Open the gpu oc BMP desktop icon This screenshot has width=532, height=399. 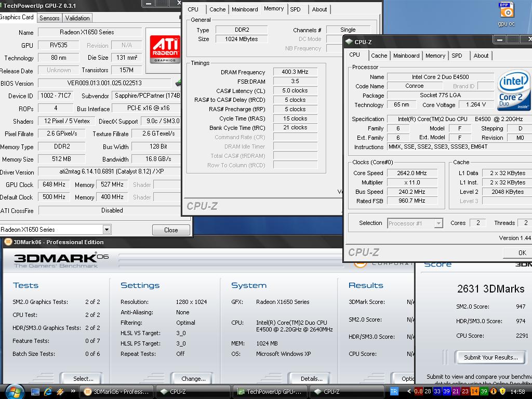point(506,14)
